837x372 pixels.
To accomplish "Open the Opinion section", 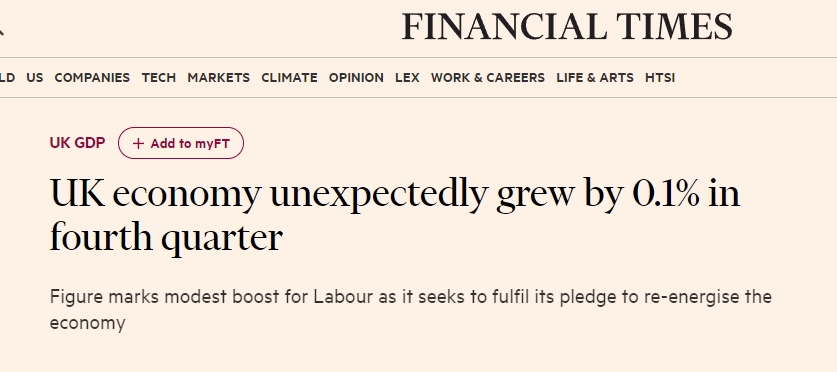I will coord(356,78).
